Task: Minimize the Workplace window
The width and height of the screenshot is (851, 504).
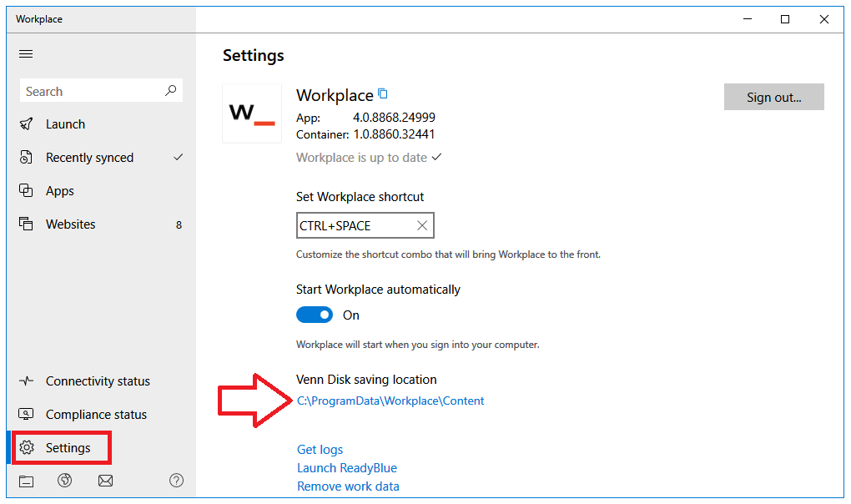Action: [x=748, y=19]
